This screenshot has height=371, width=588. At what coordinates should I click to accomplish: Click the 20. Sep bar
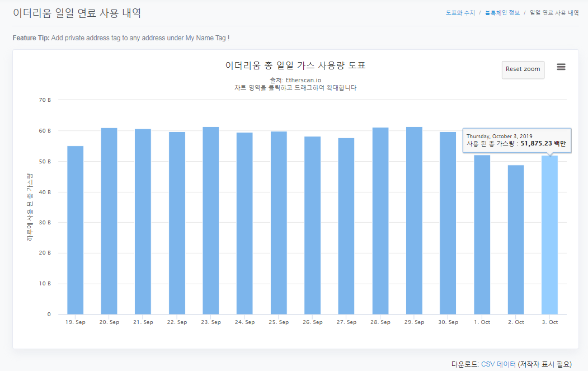pos(109,221)
